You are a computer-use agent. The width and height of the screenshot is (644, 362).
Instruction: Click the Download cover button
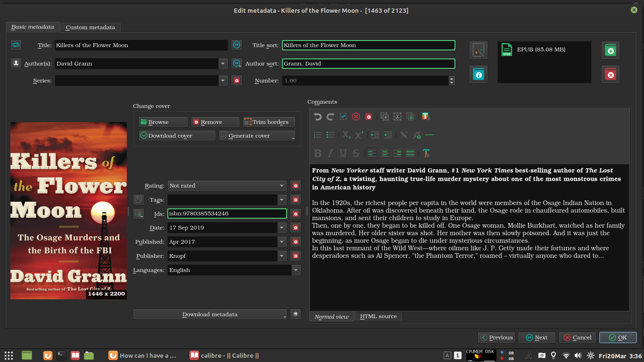tap(177, 136)
